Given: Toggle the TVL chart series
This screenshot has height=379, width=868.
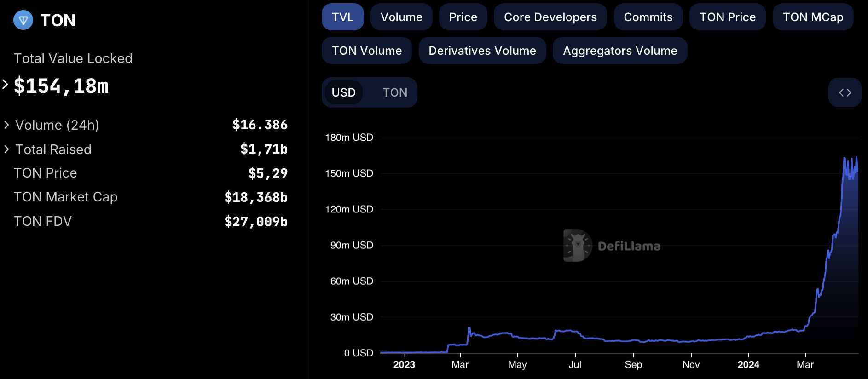Looking at the screenshot, I should point(343,17).
